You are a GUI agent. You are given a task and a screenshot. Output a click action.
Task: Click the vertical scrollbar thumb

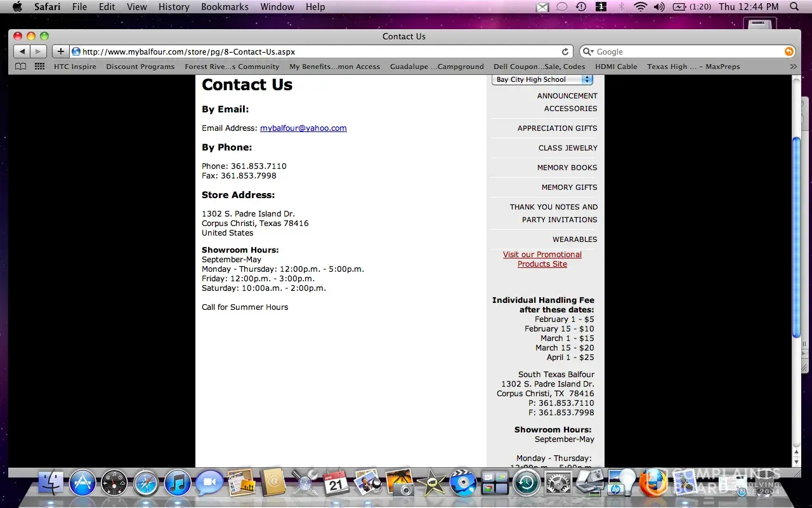[796, 238]
